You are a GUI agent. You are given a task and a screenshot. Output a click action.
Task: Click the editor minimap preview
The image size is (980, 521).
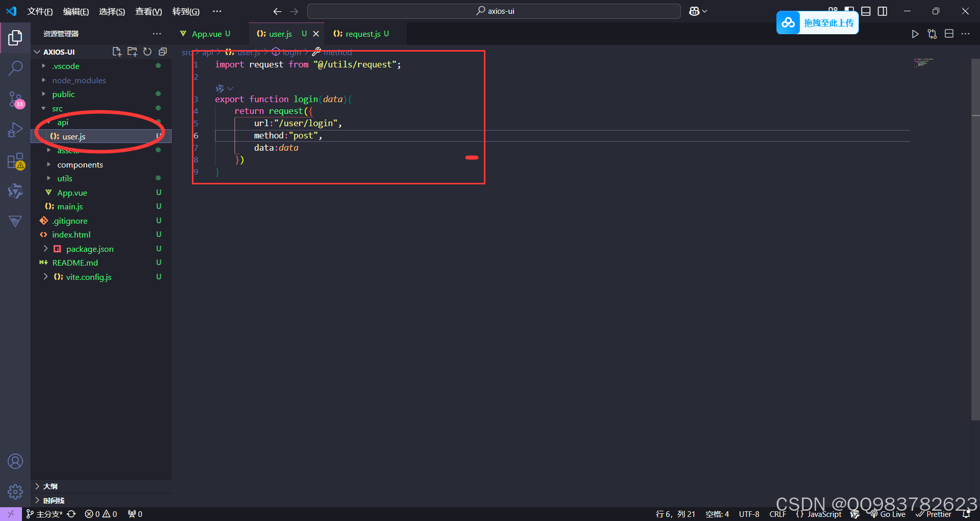[924, 63]
